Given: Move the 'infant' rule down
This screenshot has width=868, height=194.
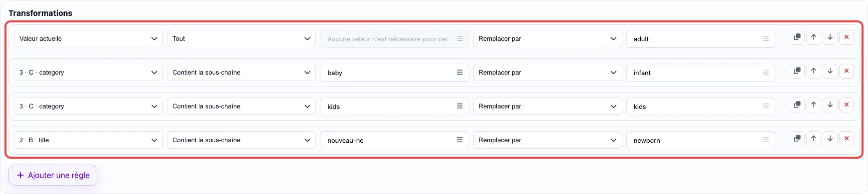Looking at the screenshot, I should point(830,71).
